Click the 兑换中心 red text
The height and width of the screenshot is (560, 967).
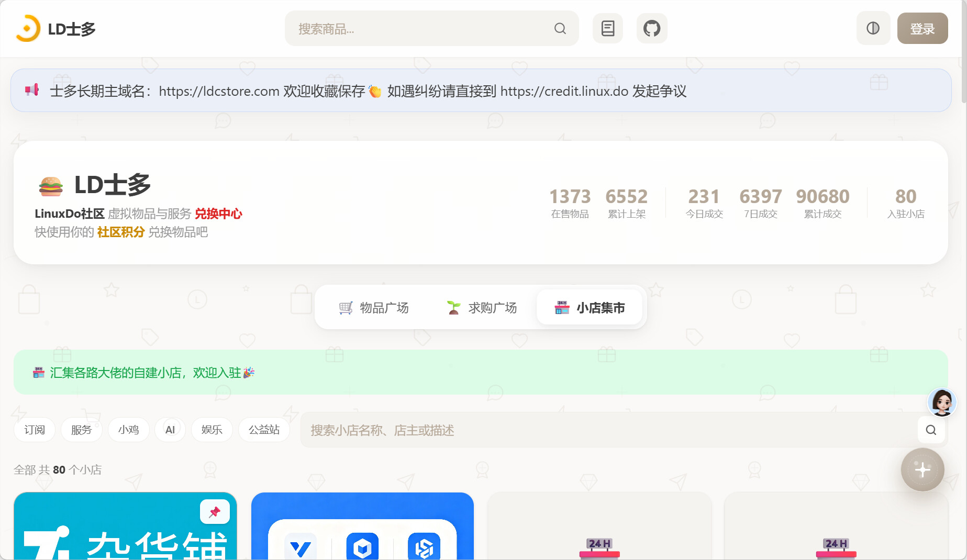pos(218,214)
